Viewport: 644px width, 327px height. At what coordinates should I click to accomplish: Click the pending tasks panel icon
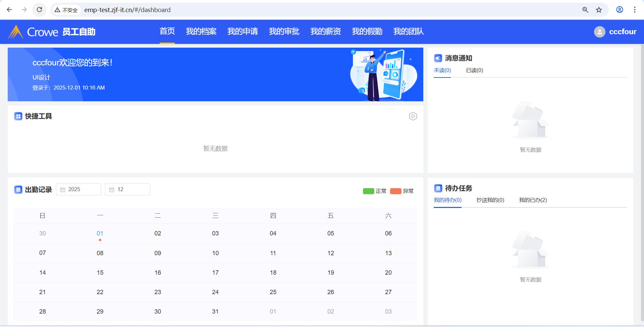click(438, 188)
